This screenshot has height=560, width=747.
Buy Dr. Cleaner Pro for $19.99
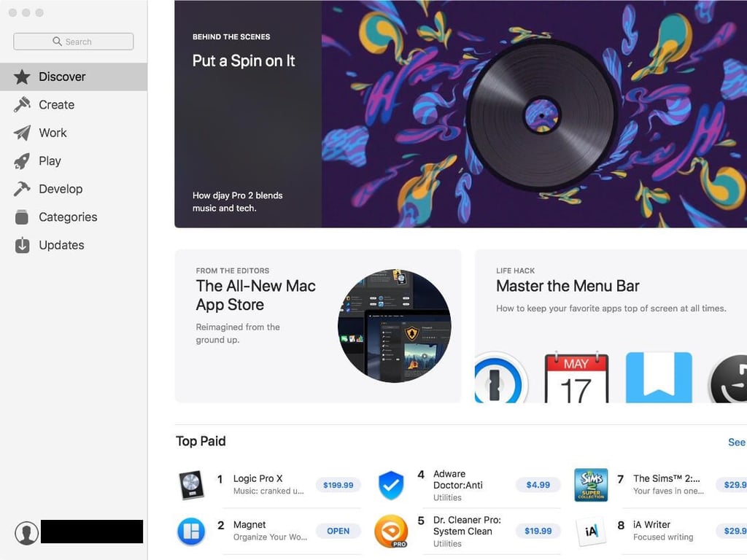[538, 531]
